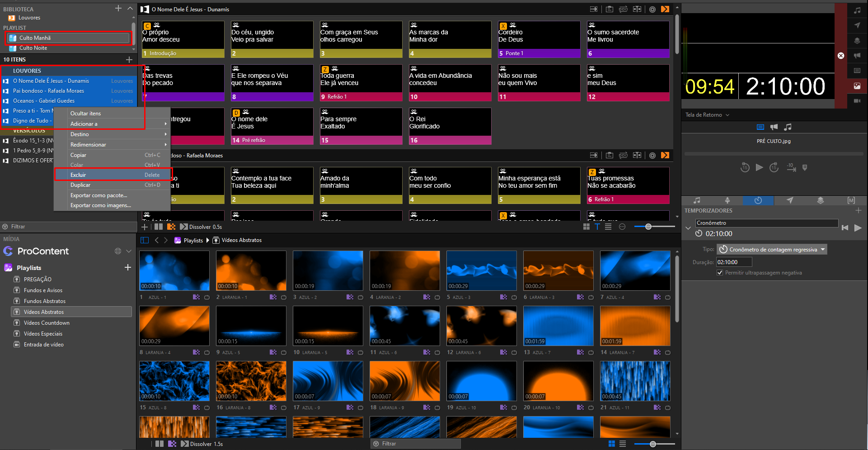Switch media browser to grid view

click(x=612, y=444)
